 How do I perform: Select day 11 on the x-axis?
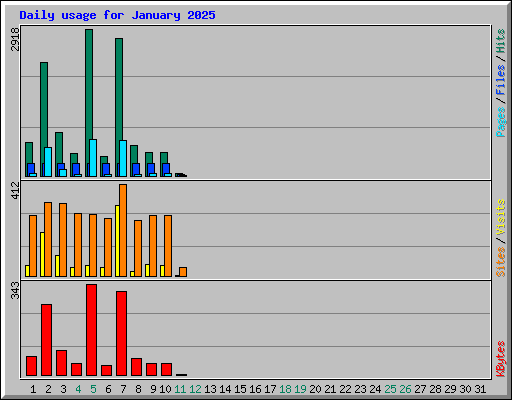tap(180, 389)
